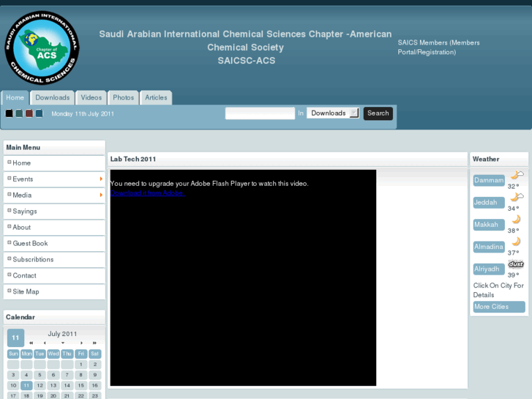Open Sayings in the Main Menu
The height and width of the screenshot is (399, 532).
tap(54, 212)
